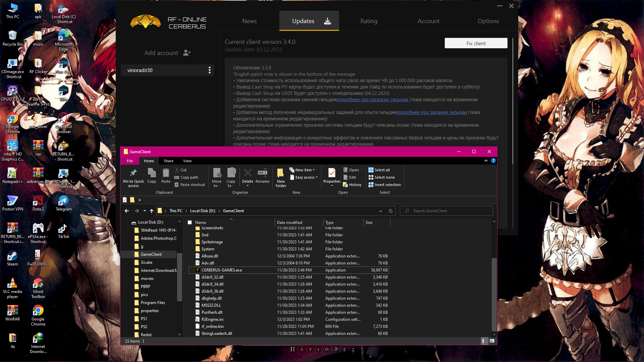
Task: Click the New folder icon
Action: 281,173
